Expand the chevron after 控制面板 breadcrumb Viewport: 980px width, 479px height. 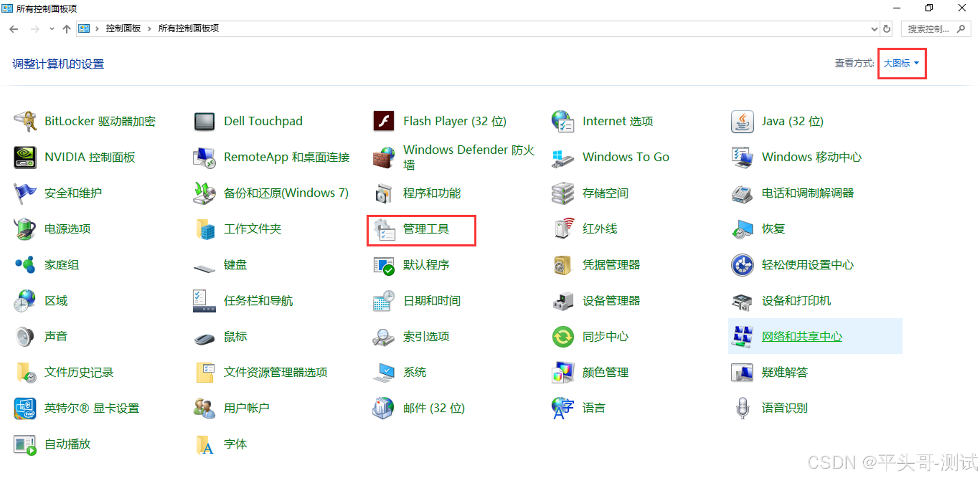149,29
